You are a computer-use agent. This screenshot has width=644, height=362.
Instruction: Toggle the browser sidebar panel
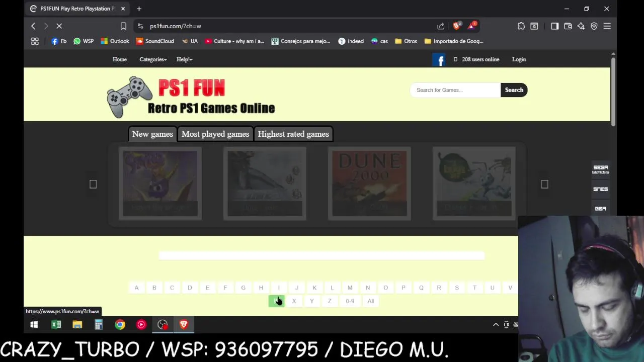554,26
